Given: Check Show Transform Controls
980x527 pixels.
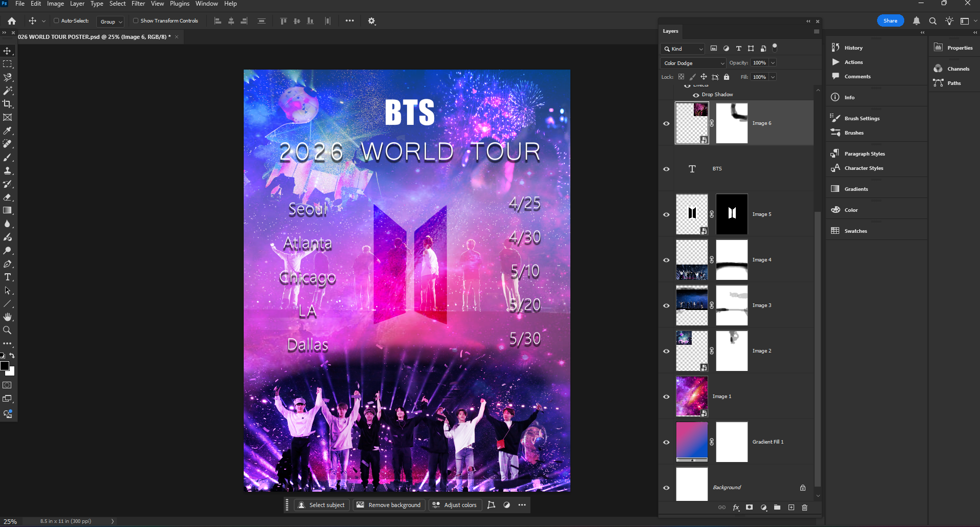Looking at the screenshot, I should (136, 21).
